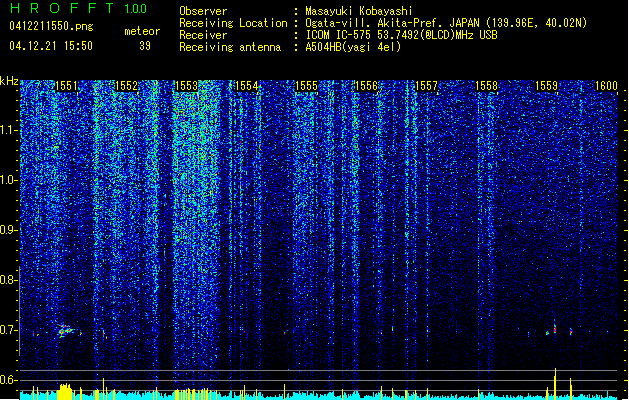Click the 1552 time marker
The height and width of the screenshot is (400, 629).
(x=126, y=86)
